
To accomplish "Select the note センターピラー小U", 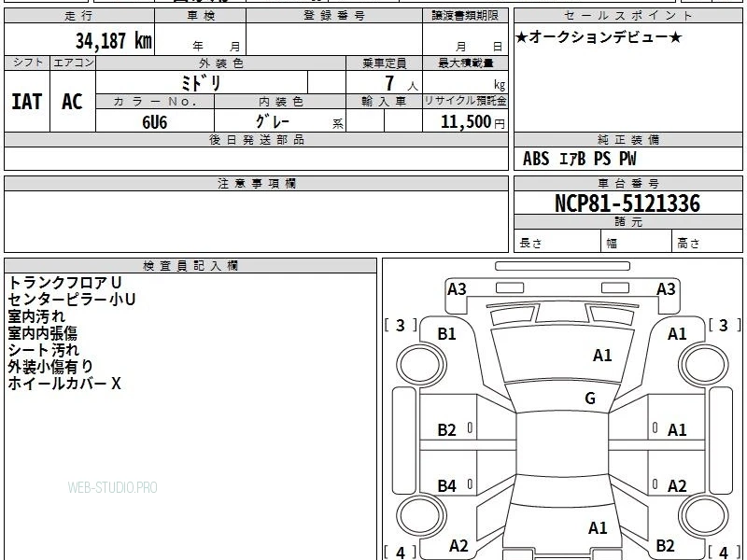I will tap(72, 300).
